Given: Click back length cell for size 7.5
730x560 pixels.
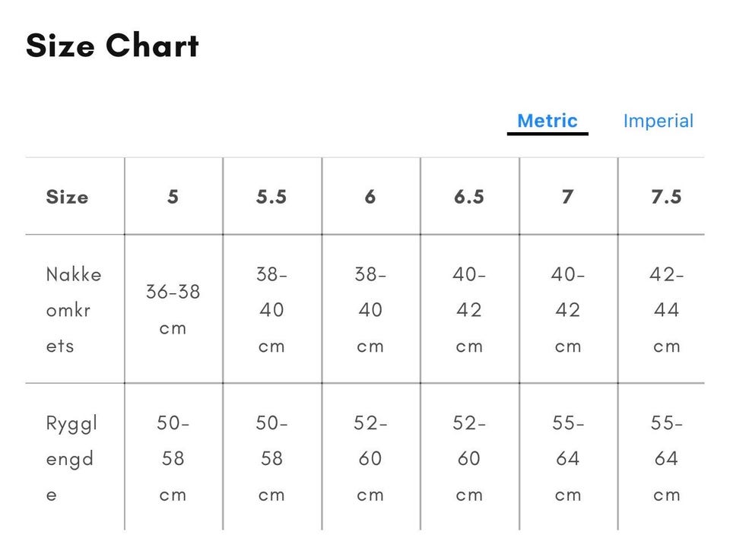Looking at the screenshot, I should 666,459.
